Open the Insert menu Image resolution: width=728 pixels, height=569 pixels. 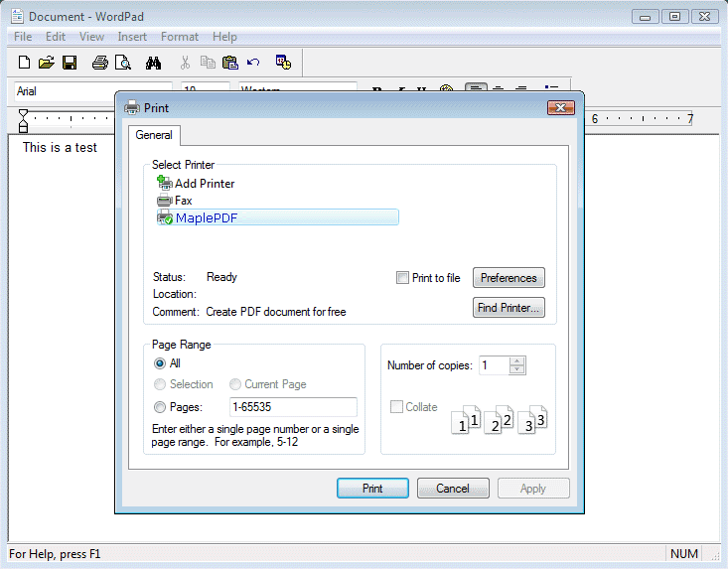132,37
